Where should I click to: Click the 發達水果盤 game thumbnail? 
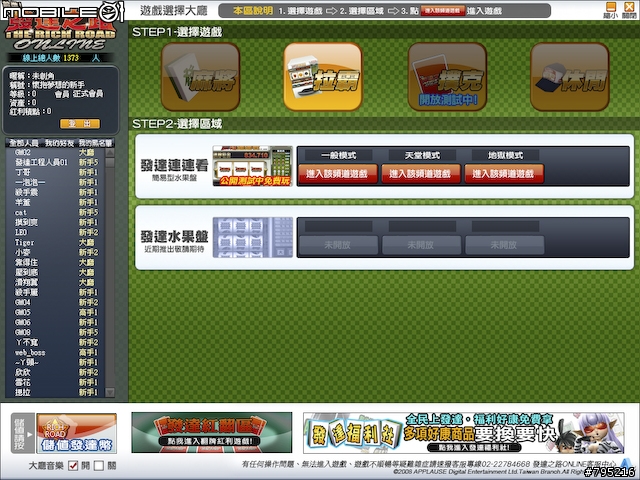[x=253, y=237]
